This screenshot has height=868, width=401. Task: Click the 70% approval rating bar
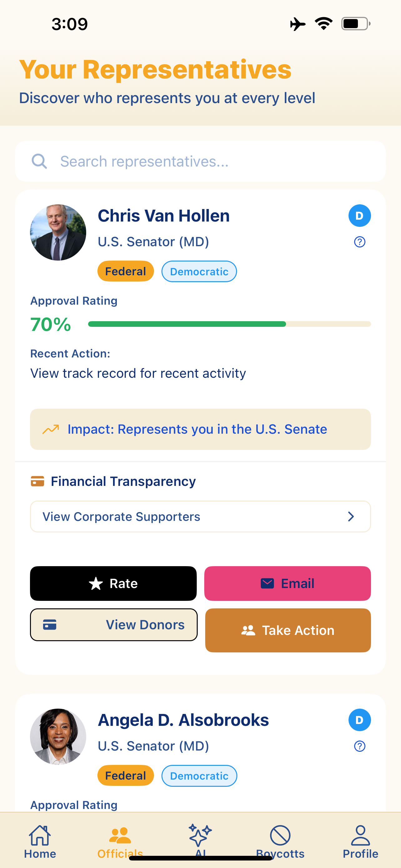click(229, 324)
